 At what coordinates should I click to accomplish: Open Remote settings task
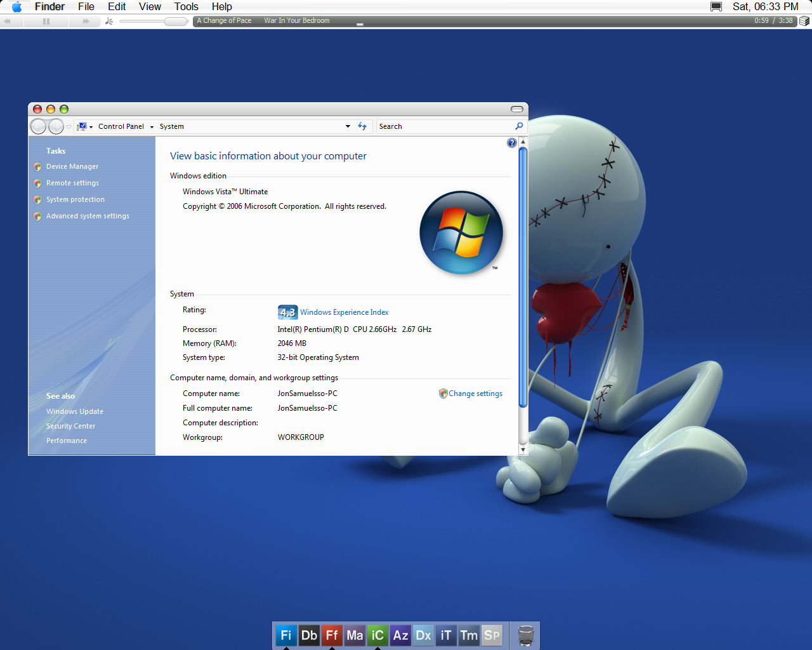[72, 183]
